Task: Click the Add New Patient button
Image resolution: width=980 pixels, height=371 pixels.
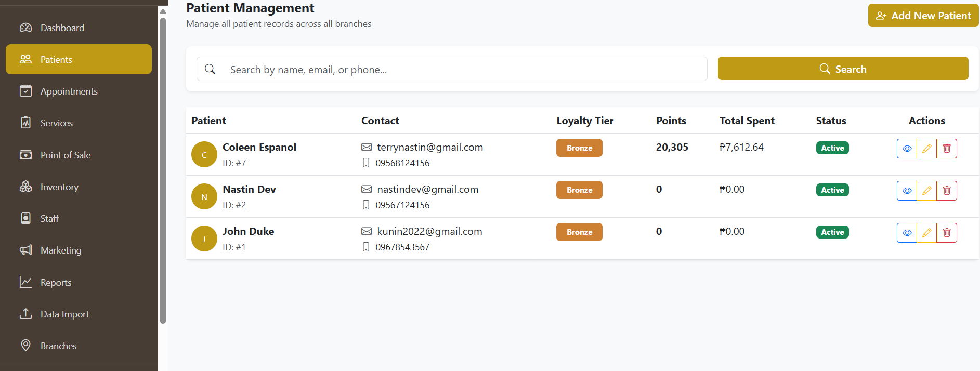Action: (923, 16)
